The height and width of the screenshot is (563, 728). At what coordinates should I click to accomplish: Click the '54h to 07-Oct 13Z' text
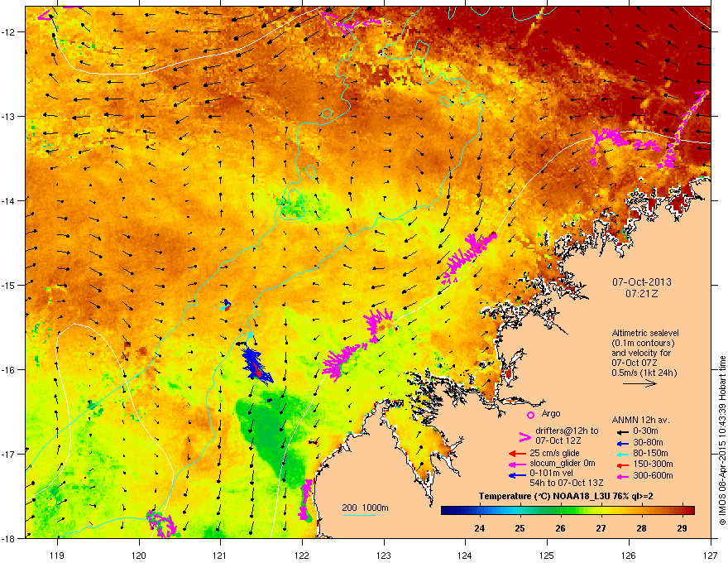pyautogui.click(x=567, y=483)
